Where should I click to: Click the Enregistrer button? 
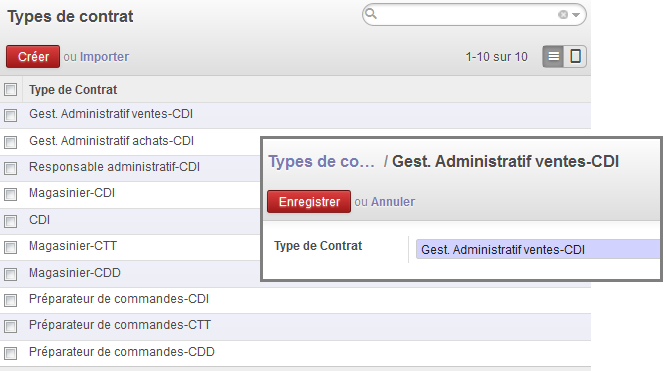[x=309, y=201]
